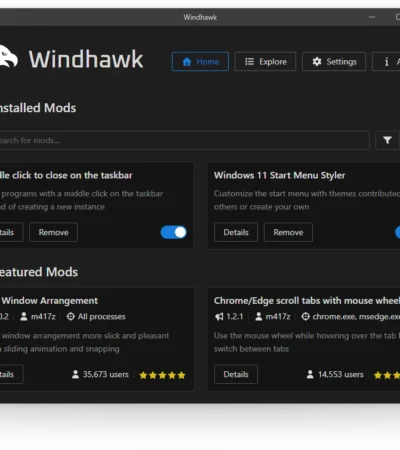Open Details for Windows 11 Start Menu Styler
This screenshot has height=450, width=400.
coord(236,232)
